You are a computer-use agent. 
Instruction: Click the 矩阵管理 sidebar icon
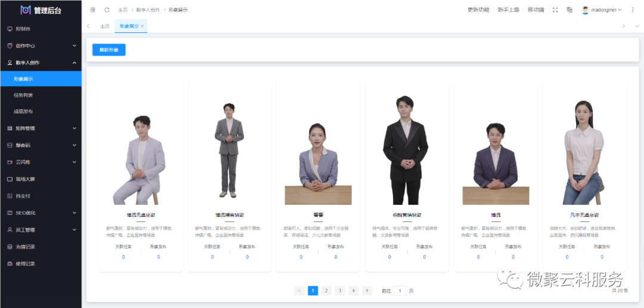pyautogui.click(x=10, y=128)
